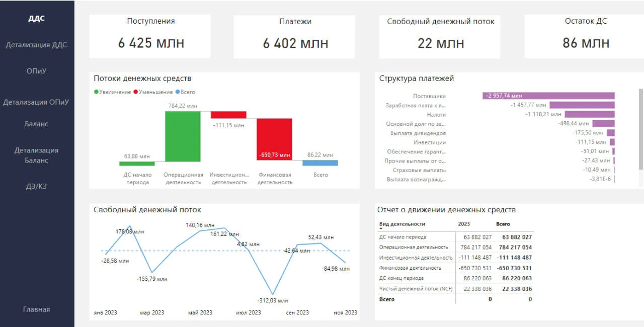Select the red Финансовая деятельность waterfall bar
The height and width of the screenshot is (327, 644).
pos(274,139)
